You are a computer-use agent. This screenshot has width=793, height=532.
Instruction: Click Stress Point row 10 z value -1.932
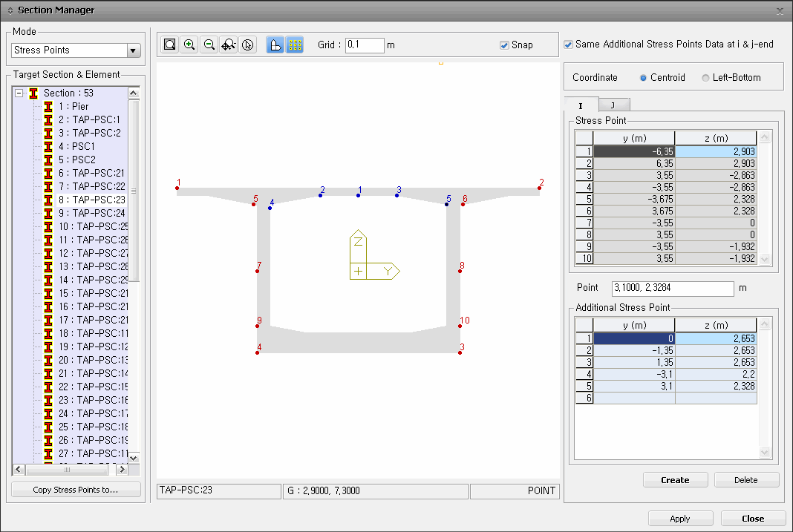pyautogui.click(x=716, y=259)
